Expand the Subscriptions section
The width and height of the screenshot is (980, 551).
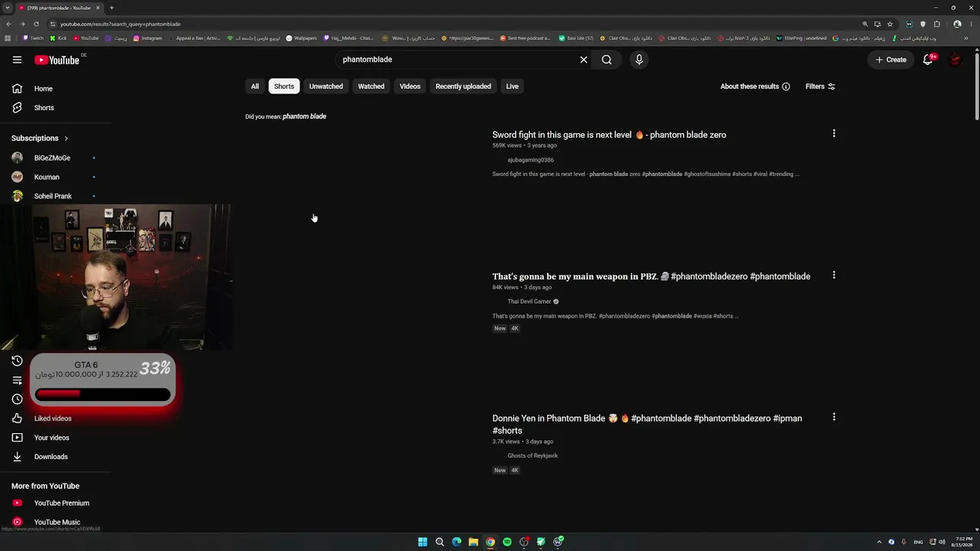click(40, 139)
